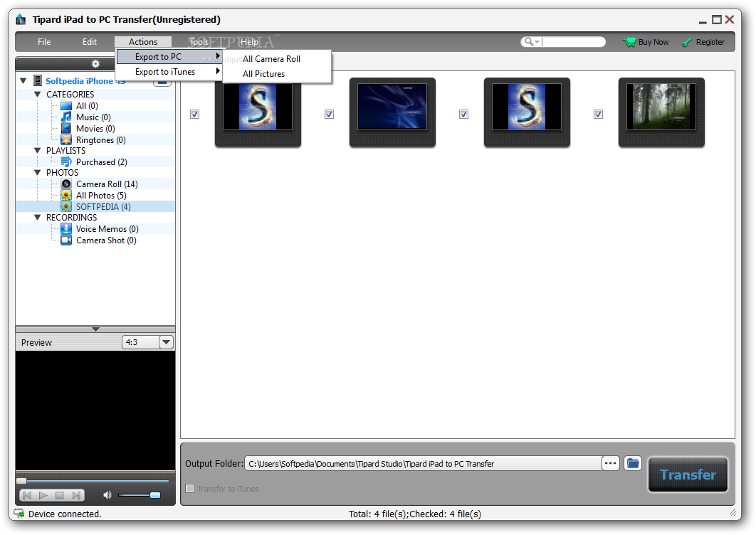Open the Edit menu

(x=90, y=42)
